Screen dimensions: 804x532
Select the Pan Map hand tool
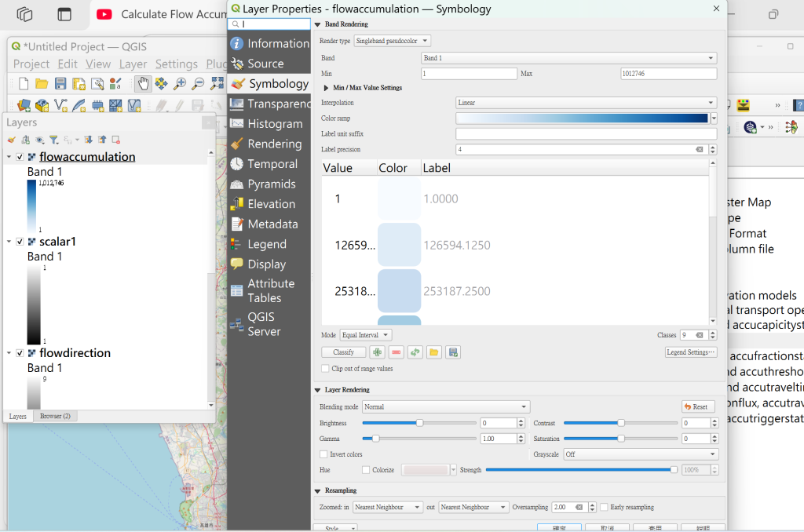click(143, 83)
